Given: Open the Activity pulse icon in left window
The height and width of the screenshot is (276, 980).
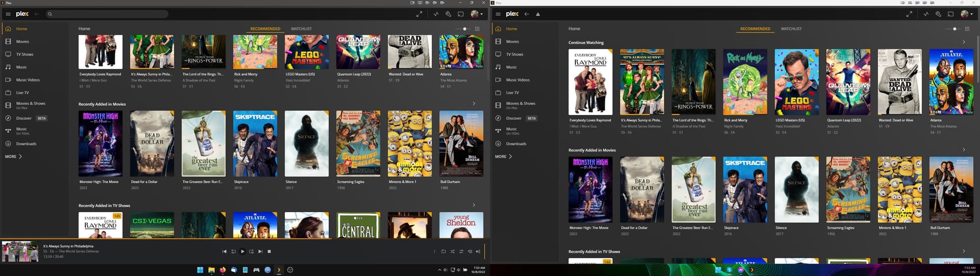Looking at the screenshot, I should 436,14.
